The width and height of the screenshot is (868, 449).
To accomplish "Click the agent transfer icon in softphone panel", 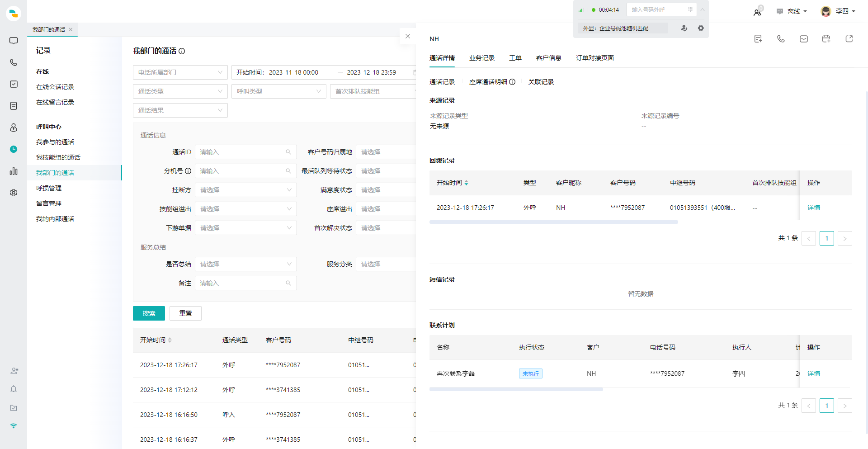I will (684, 28).
